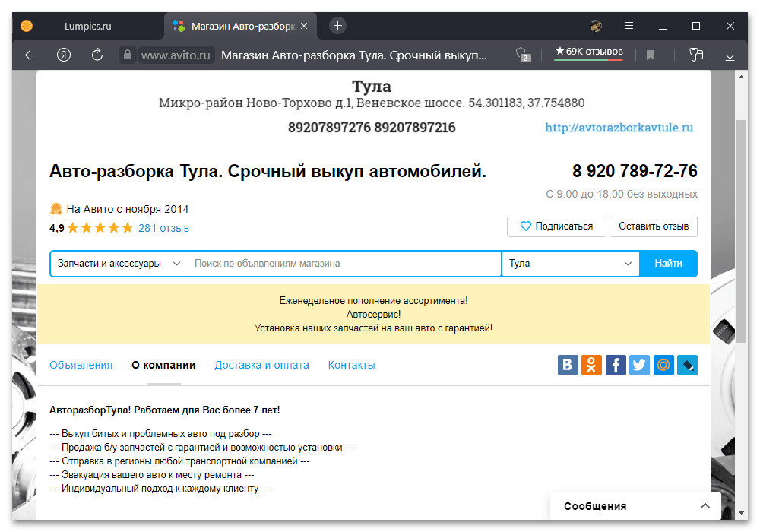Click the 'Подписаться' subscribe button
Image resolution: width=760 pixels, height=532 pixels.
556,226
